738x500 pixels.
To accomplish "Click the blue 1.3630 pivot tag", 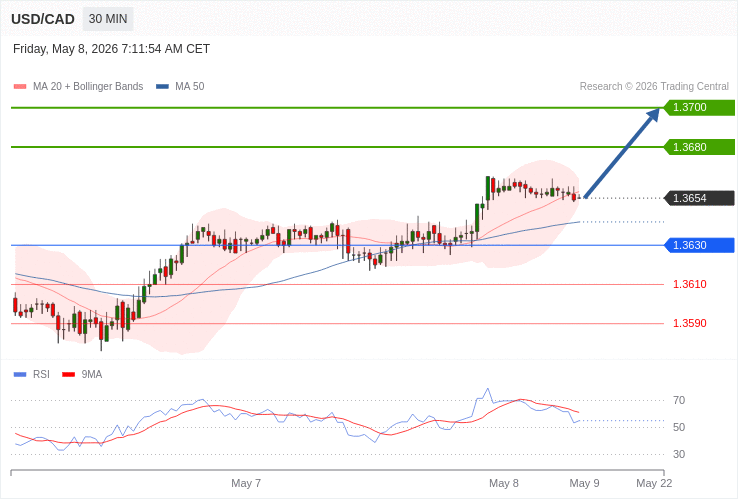I will point(699,245).
